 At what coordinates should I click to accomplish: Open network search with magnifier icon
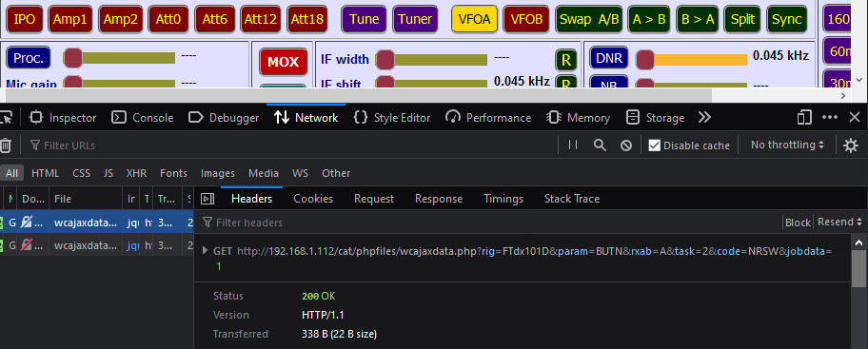600,145
